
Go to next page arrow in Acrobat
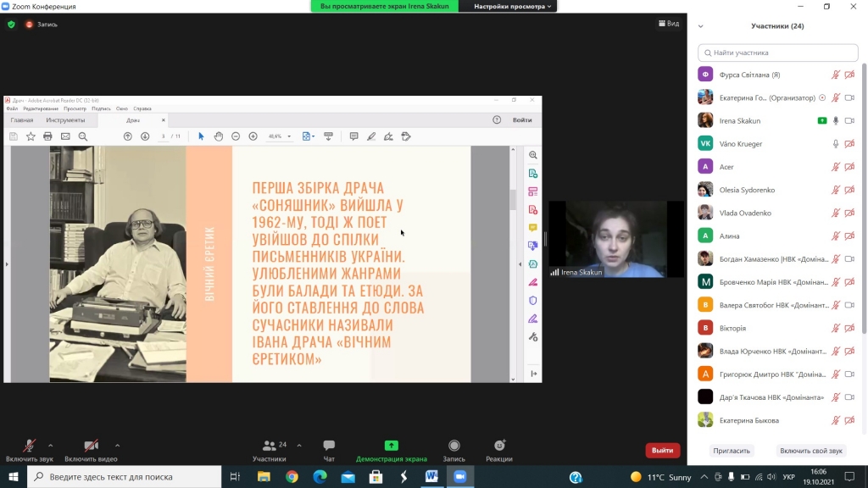tap(145, 136)
